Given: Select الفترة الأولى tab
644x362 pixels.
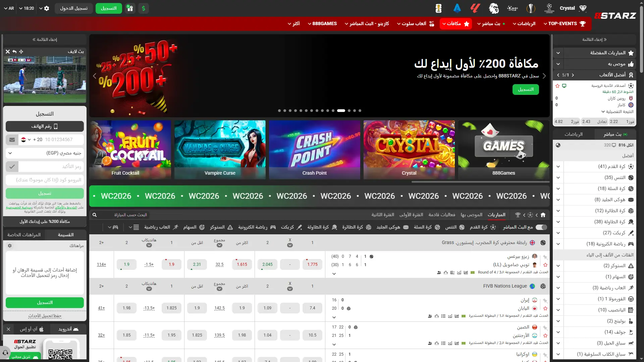Looking at the screenshot, I should [411, 215].
